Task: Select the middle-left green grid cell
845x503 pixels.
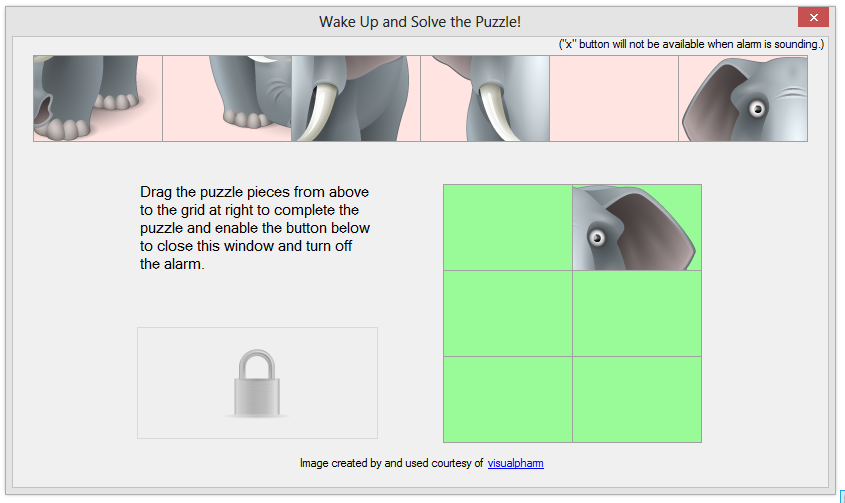Action: coord(508,313)
